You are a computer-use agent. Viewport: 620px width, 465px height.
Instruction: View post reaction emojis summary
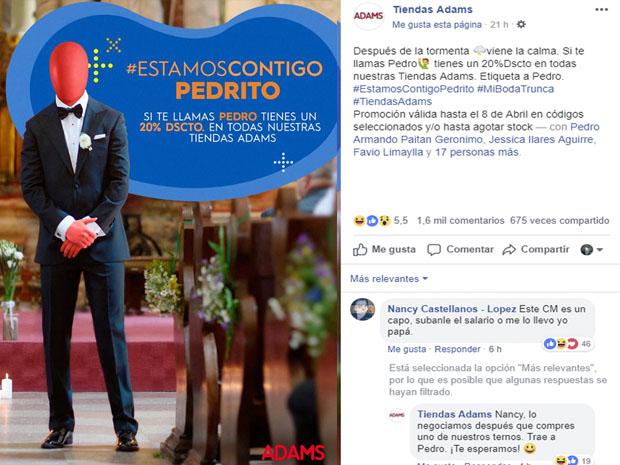coord(372,220)
